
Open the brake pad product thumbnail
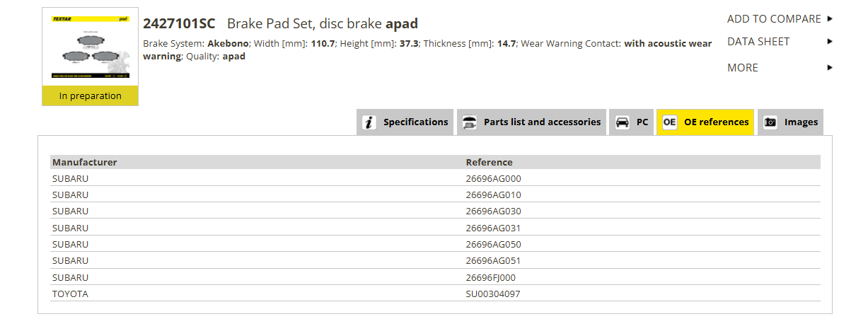[x=91, y=47]
